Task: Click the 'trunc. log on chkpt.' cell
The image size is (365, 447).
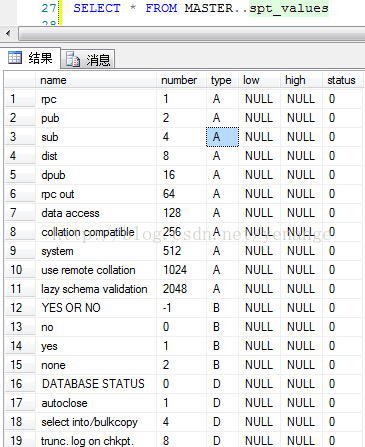Action: [x=96, y=440]
